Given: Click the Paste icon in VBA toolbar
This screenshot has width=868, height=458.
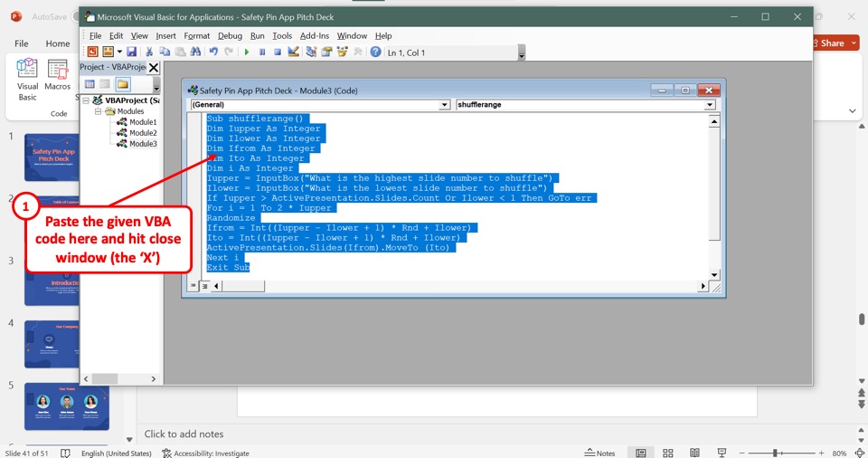Looking at the screenshot, I should (x=181, y=52).
